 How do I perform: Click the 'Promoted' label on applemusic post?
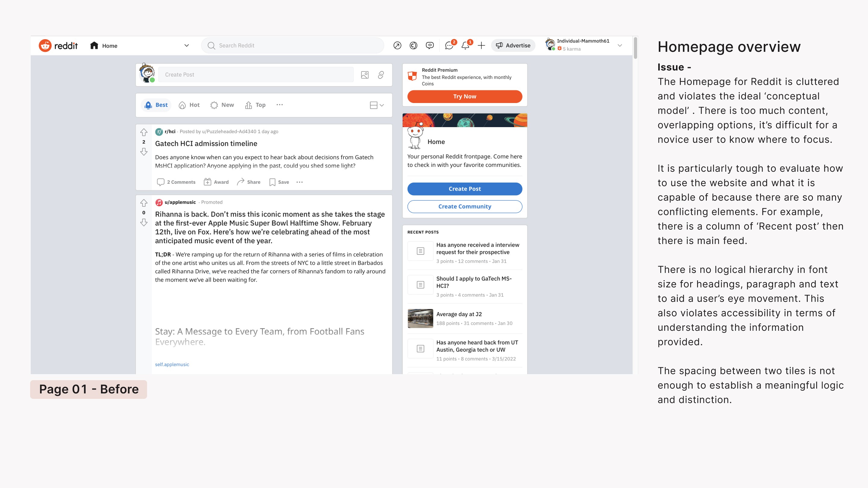(x=212, y=202)
